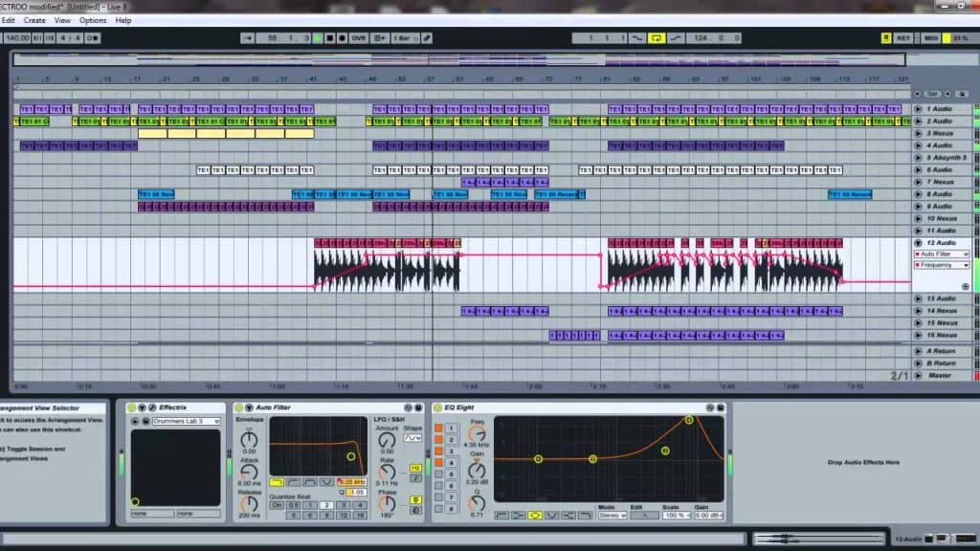The width and height of the screenshot is (980, 551).
Task: Unfold the Master track
Action: (x=918, y=375)
